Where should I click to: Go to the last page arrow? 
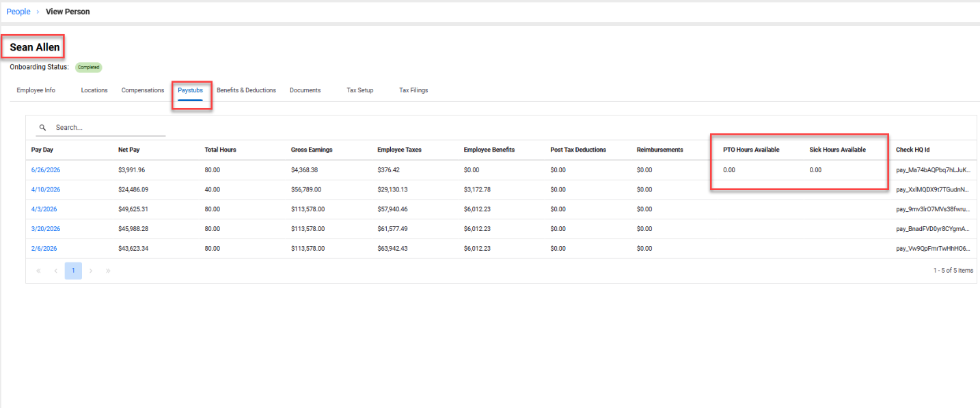pyautogui.click(x=108, y=271)
